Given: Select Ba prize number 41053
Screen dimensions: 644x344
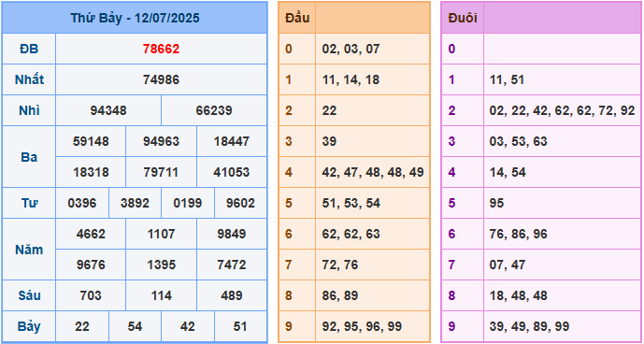Looking at the screenshot, I should (x=231, y=172).
